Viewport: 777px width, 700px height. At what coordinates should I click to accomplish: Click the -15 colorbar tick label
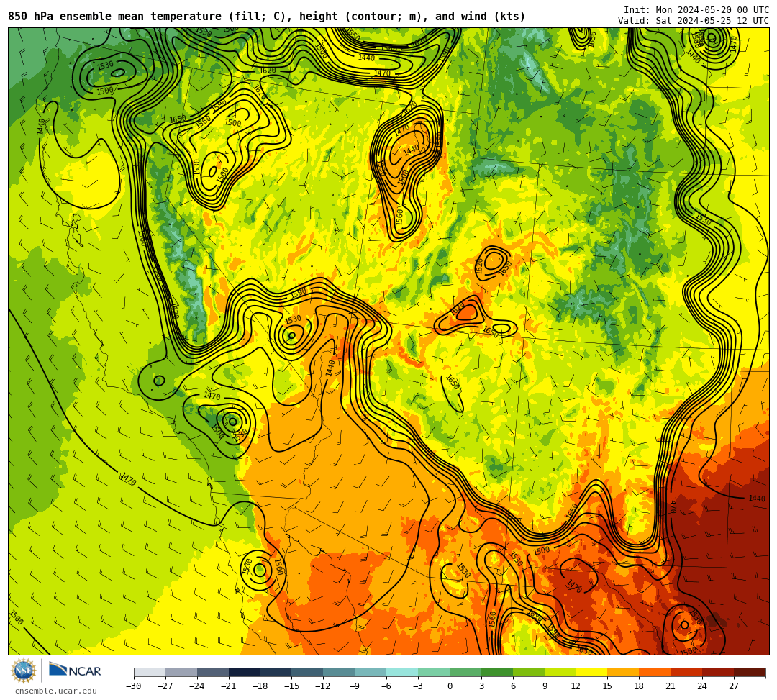(292, 686)
